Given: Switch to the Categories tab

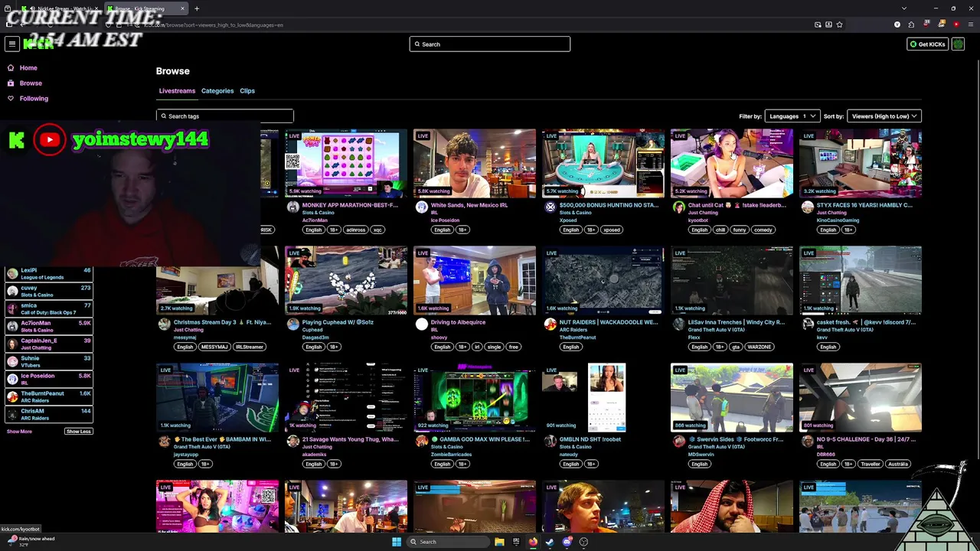Looking at the screenshot, I should 217,91.
